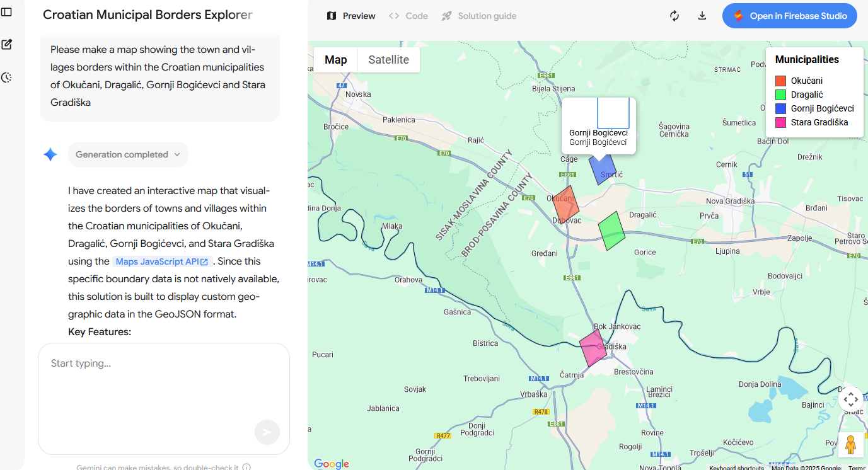
Task: Click the Donja Dolina map label
Action: 760,384
